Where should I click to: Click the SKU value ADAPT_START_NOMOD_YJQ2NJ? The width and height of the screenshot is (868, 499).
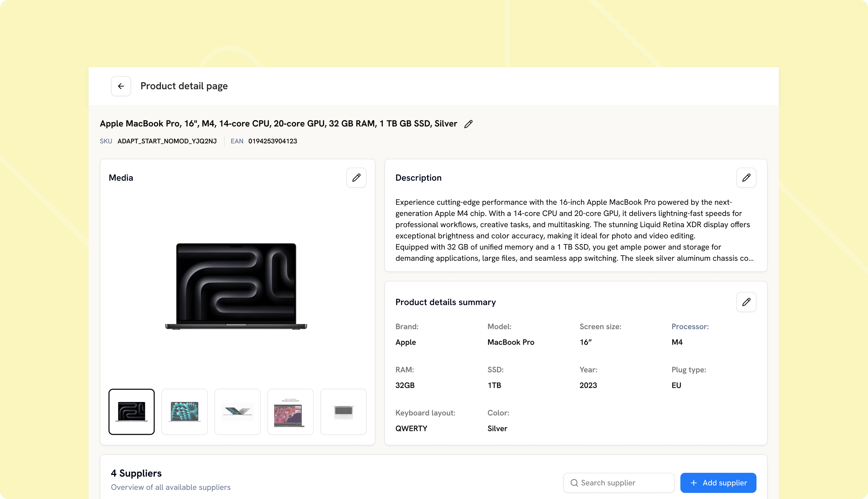point(167,141)
